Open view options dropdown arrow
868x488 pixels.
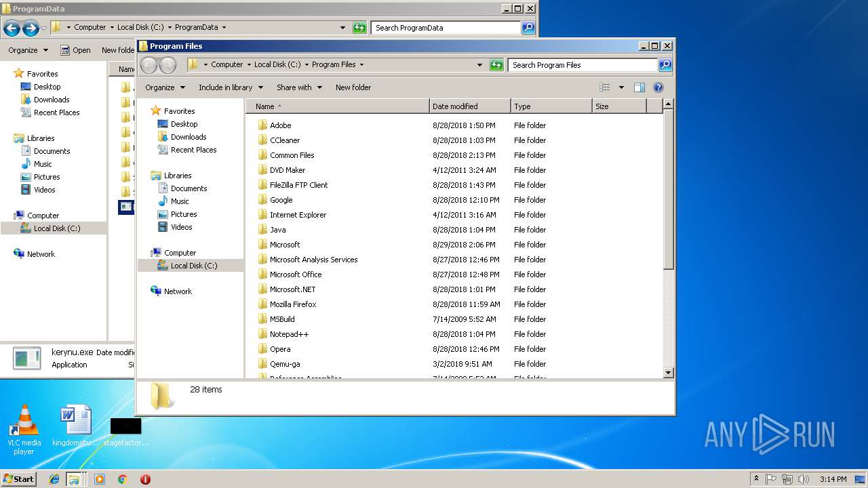[621, 87]
